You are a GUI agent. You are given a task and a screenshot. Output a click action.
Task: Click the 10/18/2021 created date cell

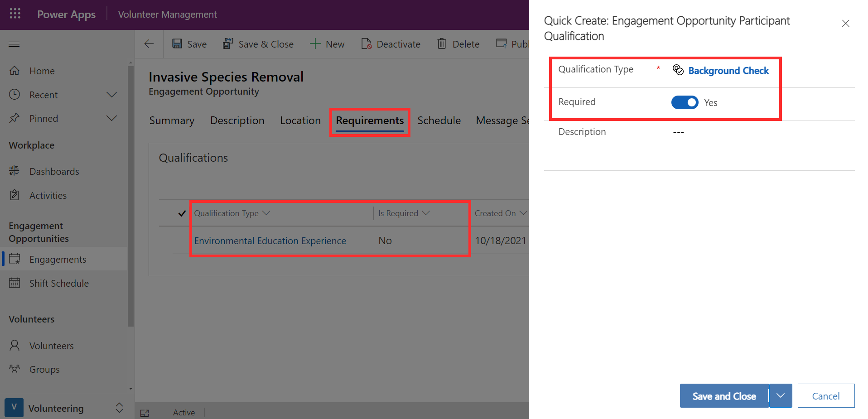[500, 241]
